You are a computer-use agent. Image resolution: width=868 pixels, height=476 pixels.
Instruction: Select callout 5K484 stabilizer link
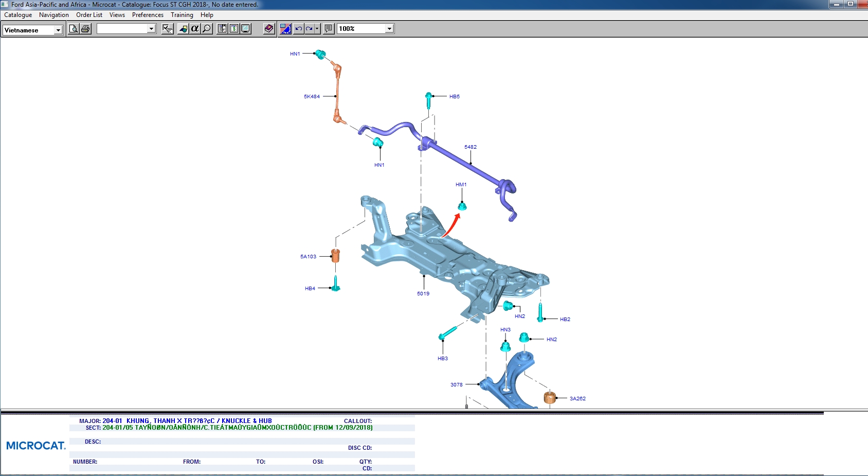(312, 96)
